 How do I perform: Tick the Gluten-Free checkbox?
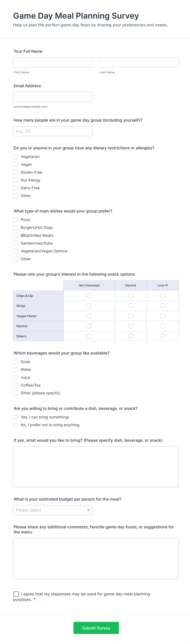pyautogui.click(x=16, y=172)
